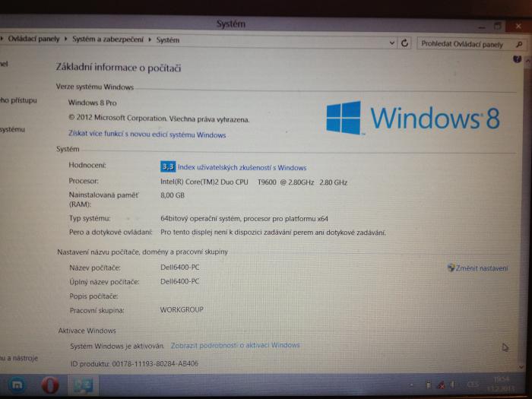Image resolution: width=532 pixels, height=399 pixels.
Task: Click the Control Panel taskbar icon
Action: tap(83, 385)
